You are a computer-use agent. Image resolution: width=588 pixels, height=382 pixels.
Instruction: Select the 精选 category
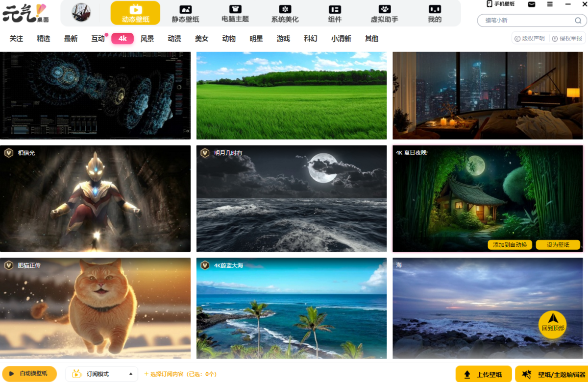44,39
